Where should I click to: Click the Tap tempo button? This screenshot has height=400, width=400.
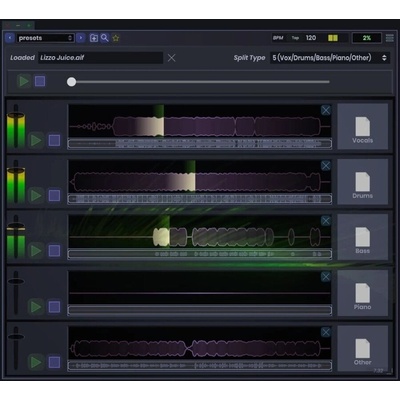[x=295, y=38]
